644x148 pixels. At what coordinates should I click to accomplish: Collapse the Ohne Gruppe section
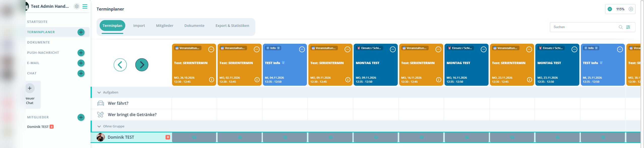(99, 126)
